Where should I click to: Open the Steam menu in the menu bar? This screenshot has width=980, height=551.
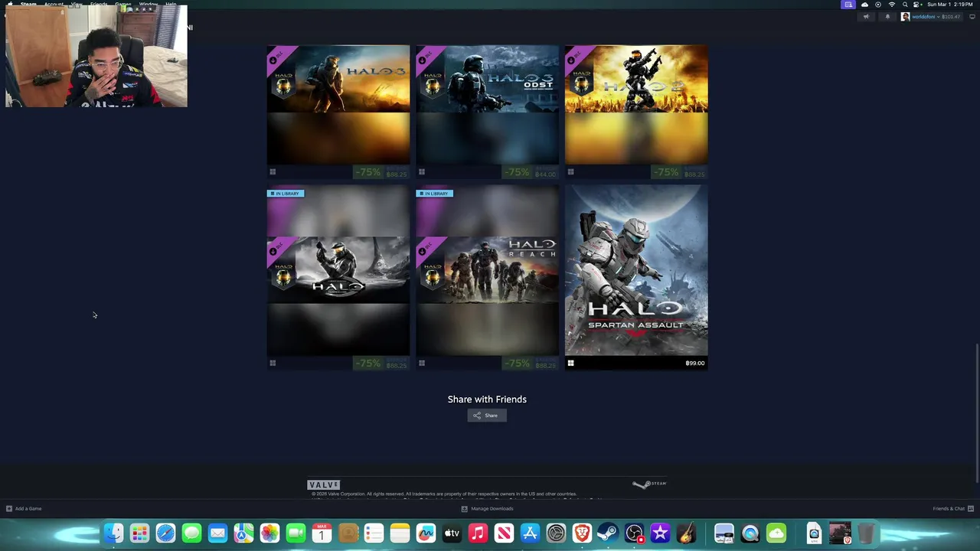(x=28, y=5)
